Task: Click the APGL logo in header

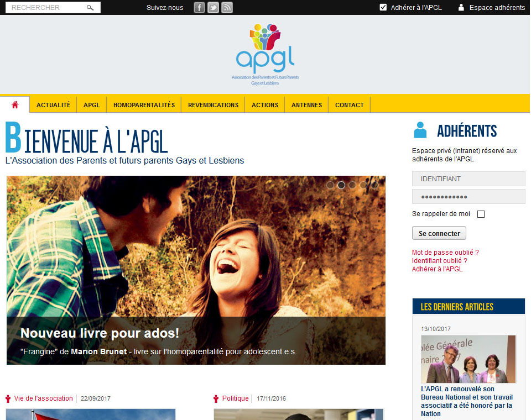Action: click(x=265, y=54)
